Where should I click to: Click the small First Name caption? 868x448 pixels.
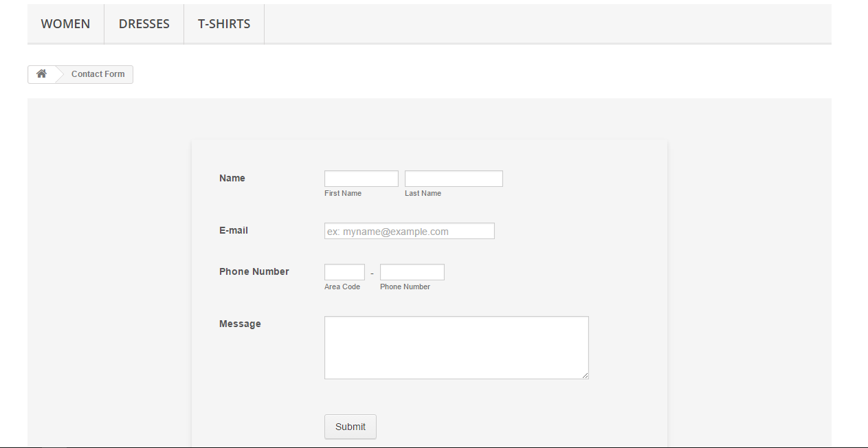[x=343, y=194]
